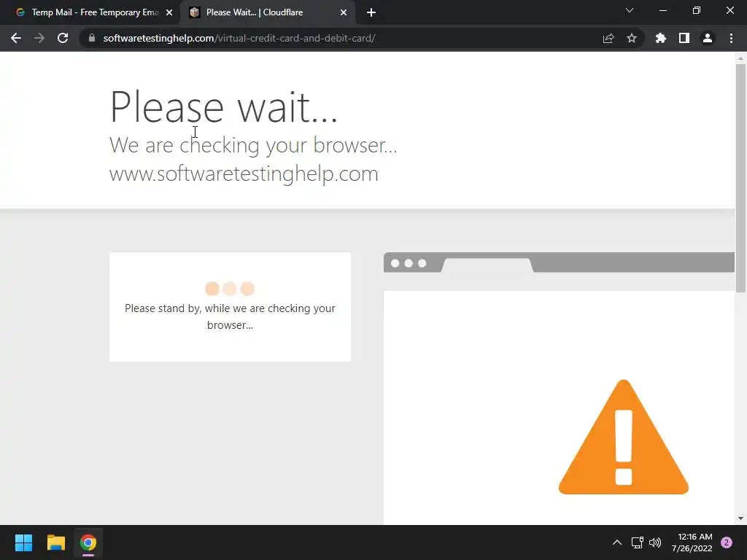747x560 pixels.
Task: Open the Chrome profile menu
Action: 708,38
